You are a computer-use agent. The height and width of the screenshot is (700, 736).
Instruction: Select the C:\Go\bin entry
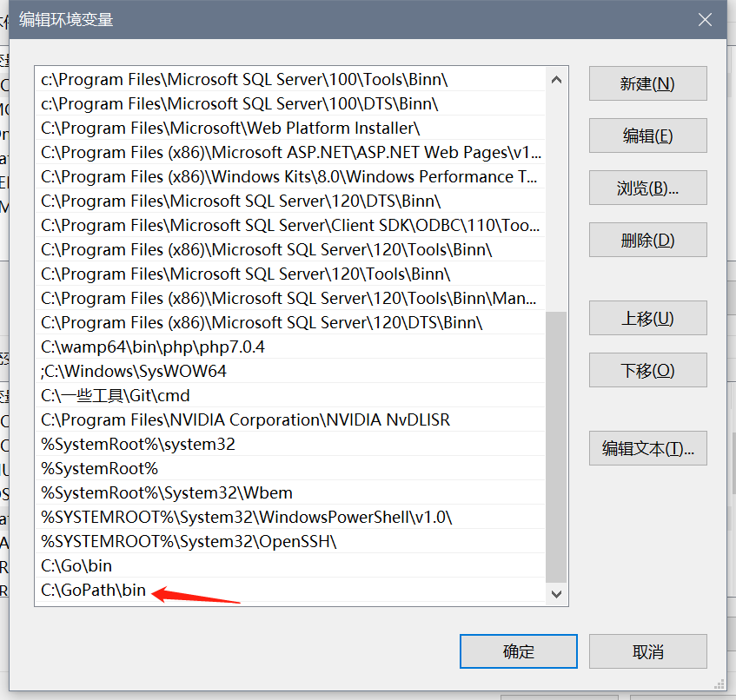290,565
